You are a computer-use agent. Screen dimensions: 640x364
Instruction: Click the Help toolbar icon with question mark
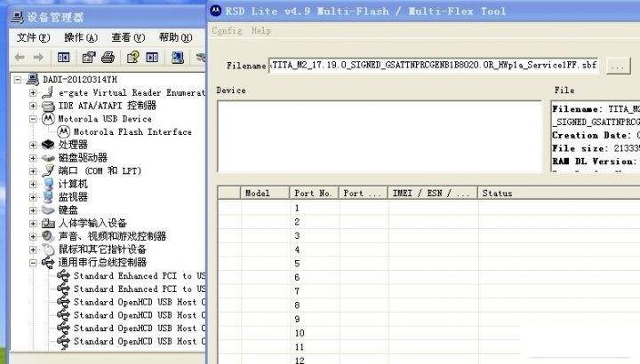click(x=132, y=58)
